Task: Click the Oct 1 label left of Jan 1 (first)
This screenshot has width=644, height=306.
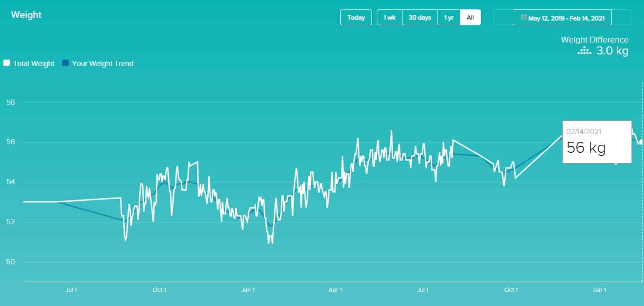Action: pyautogui.click(x=159, y=290)
